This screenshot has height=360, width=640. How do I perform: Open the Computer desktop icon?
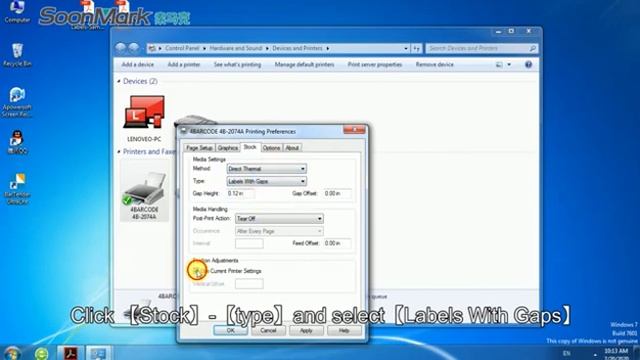(17, 11)
